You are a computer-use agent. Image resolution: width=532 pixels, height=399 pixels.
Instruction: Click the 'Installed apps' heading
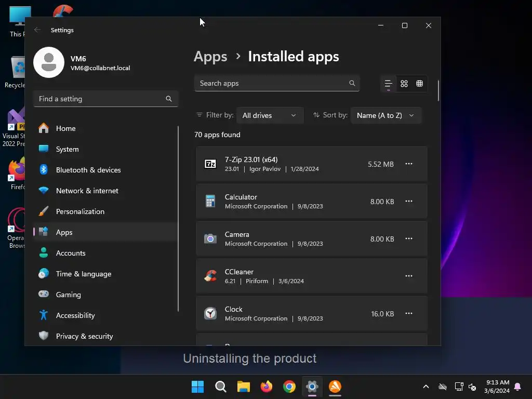tap(294, 57)
